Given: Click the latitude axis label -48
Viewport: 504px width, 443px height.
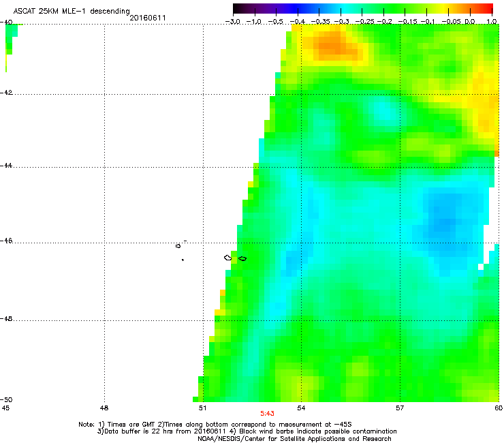Looking at the screenshot, I should pyautogui.click(x=6, y=318).
